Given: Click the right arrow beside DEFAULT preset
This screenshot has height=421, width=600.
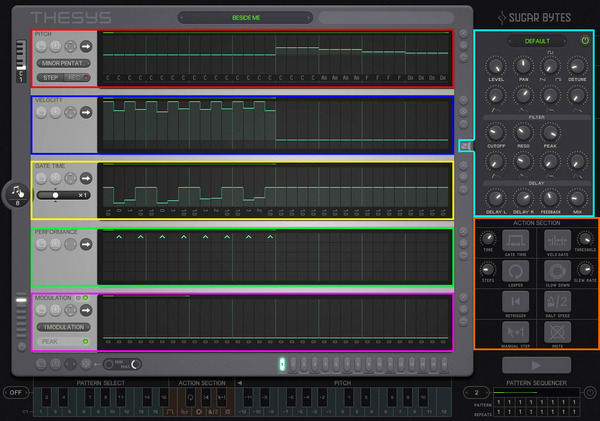Looking at the screenshot, I should coord(564,41).
